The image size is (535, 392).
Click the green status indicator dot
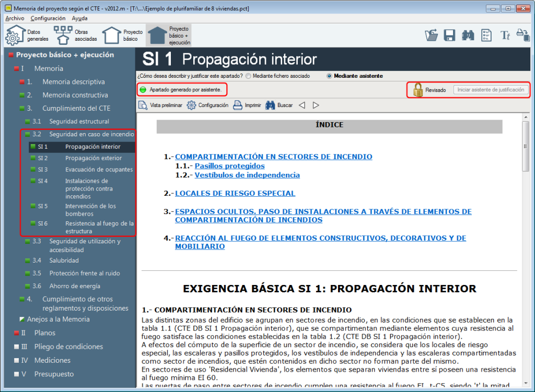point(143,90)
